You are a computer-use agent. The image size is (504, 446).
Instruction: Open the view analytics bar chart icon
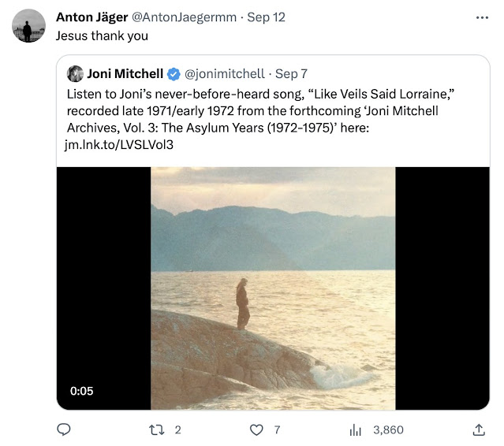point(355,430)
